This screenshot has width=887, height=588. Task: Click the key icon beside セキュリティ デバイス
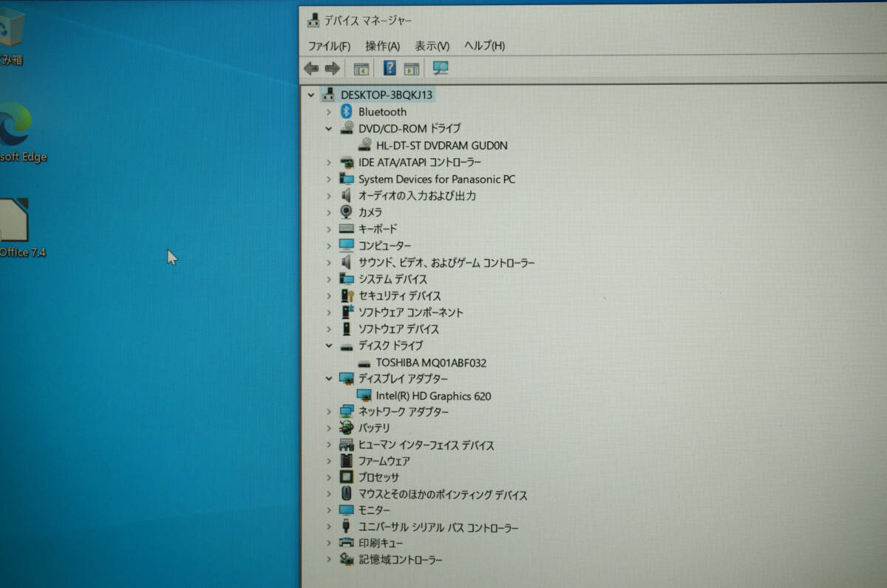[x=347, y=295]
